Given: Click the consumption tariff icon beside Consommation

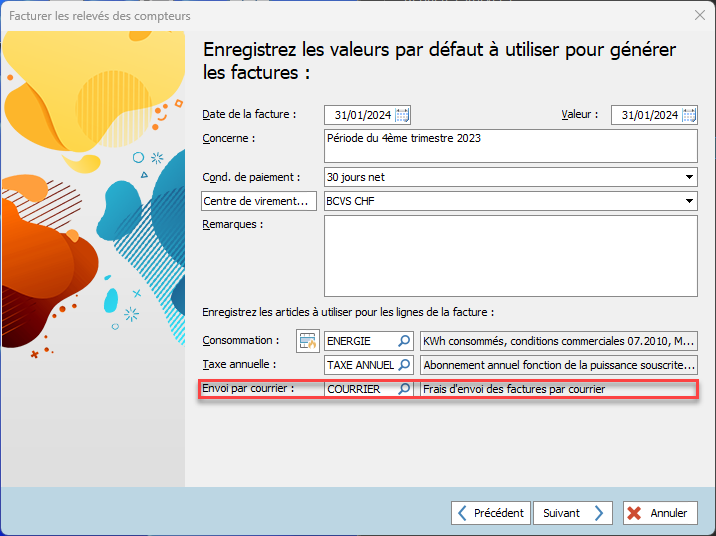Looking at the screenshot, I should point(308,341).
